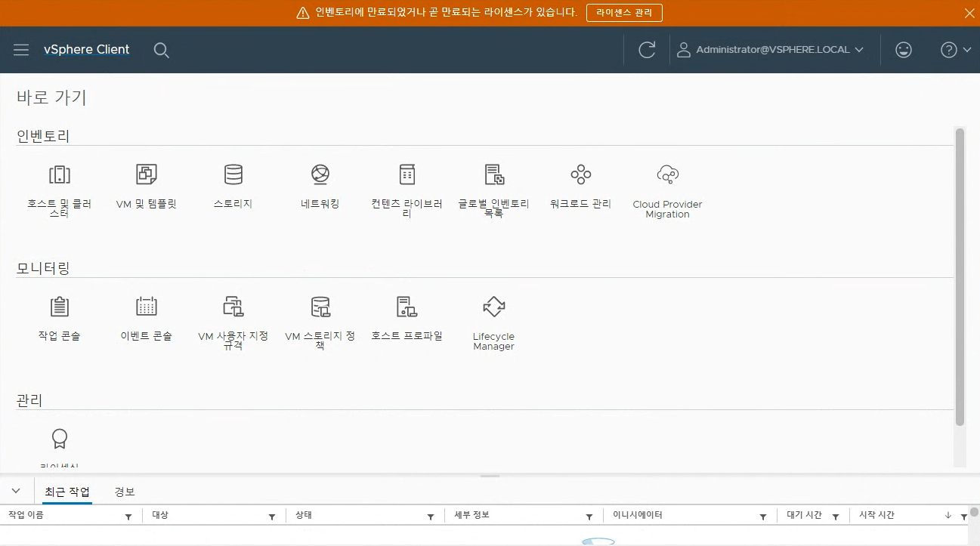
Task: Open 워크로드 관리 shortcut
Action: tap(581, 187)
